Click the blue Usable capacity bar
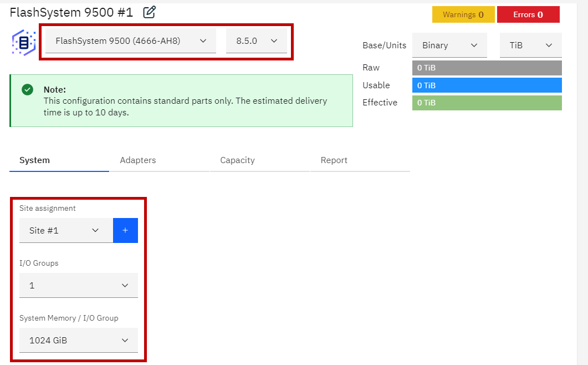This screenshot has width=588, height=365. point(487,85)
